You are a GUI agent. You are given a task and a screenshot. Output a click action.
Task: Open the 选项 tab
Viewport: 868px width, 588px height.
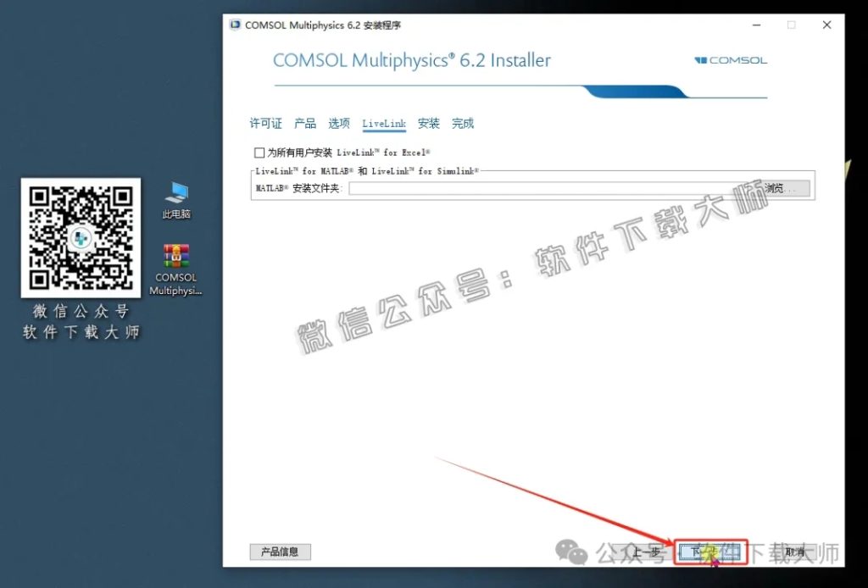click(x=338, y=123)
